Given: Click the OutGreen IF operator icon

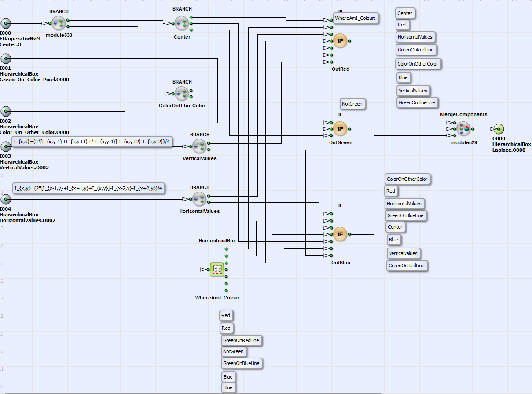Looking at the screenshot, I should coord(340,129).
